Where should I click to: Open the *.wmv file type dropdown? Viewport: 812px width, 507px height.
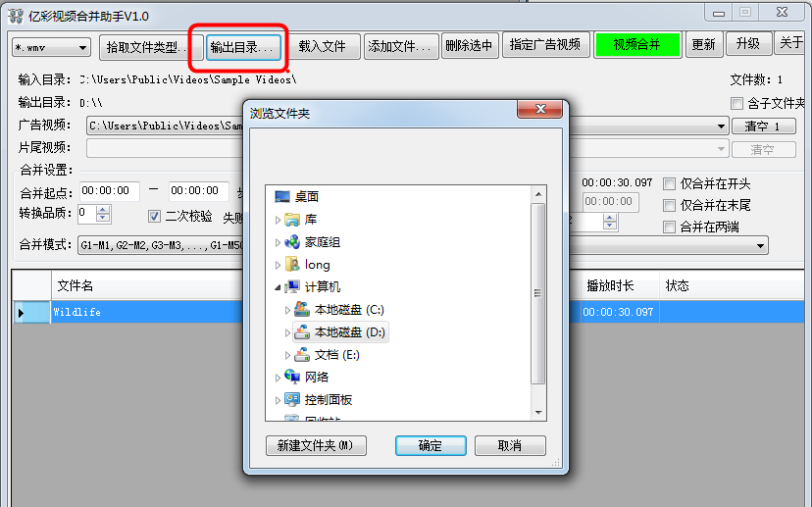pyautogui.click(x=51, y=48)
